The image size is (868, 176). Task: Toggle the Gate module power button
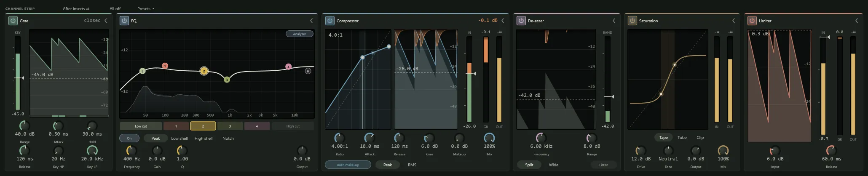point(13,20)
